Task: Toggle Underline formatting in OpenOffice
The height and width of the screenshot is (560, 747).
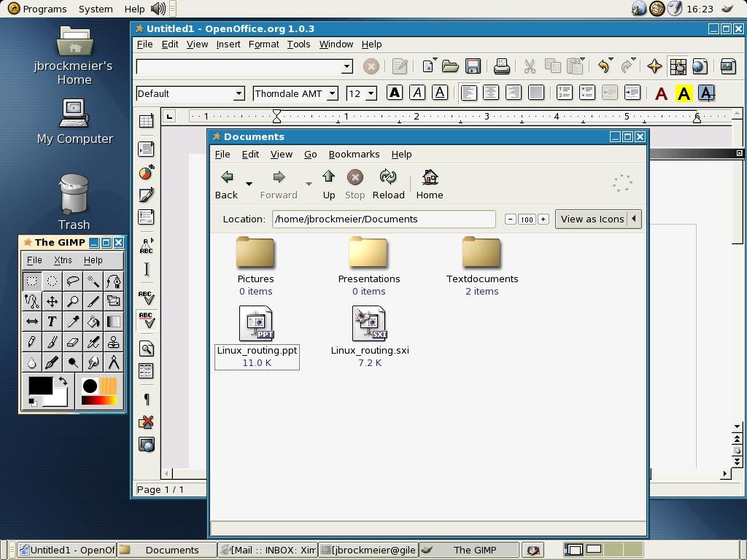Action: pyautogui.click(x=440, y=93)
